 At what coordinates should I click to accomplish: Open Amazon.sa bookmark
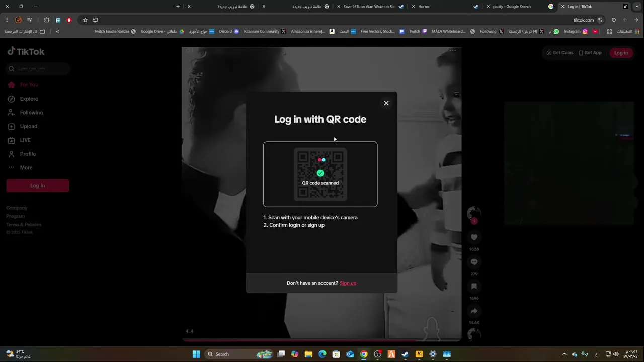[x=312, y=31]
